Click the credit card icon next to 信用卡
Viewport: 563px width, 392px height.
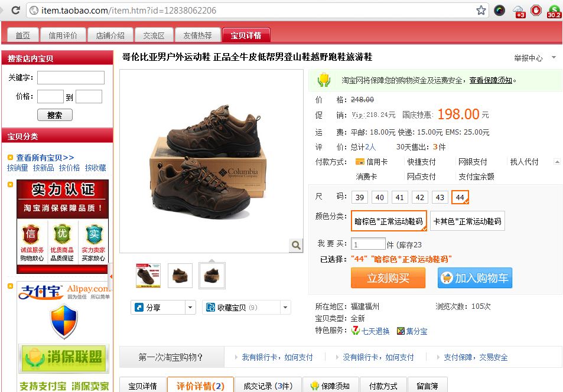[360, 162]
